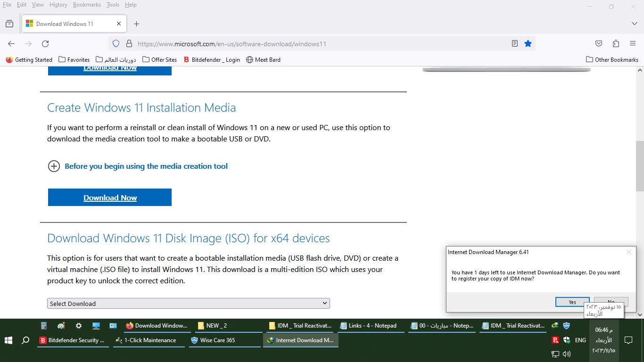This screenshot has height=362, width=644.
Task: Open Getting Started bookmark
Action: (x=29, y=60)
